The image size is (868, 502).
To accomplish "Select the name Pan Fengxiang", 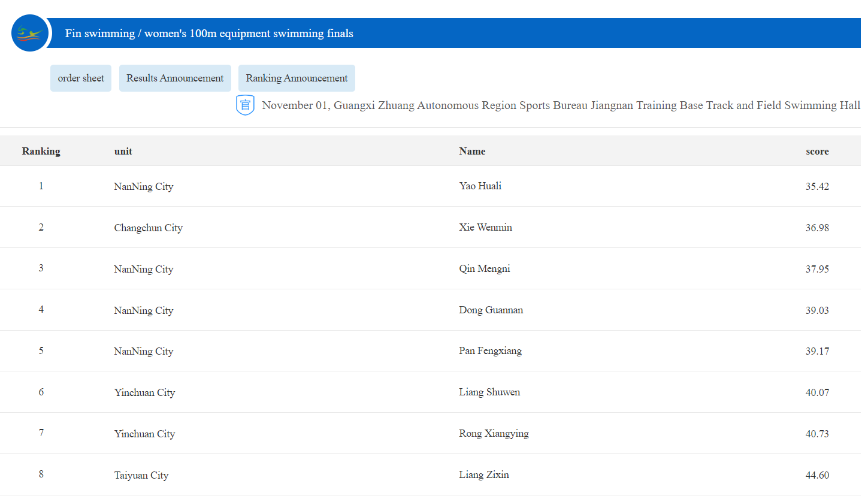I will coord(491,351).
